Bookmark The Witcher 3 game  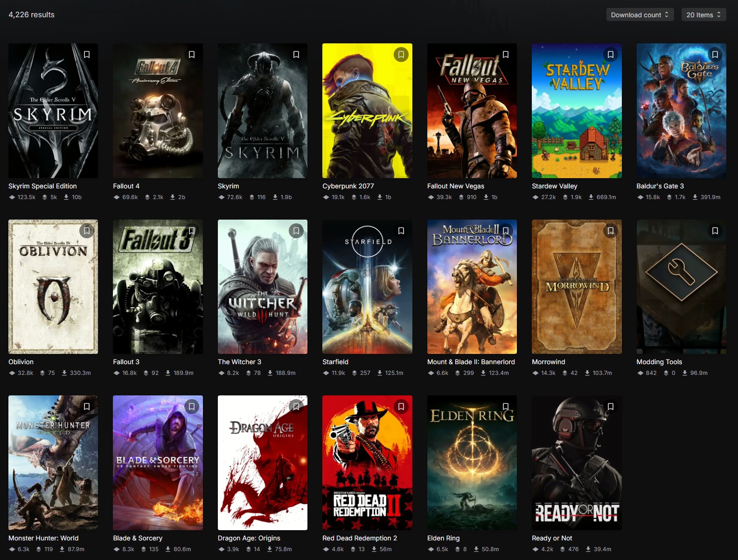tap(296, 231)
